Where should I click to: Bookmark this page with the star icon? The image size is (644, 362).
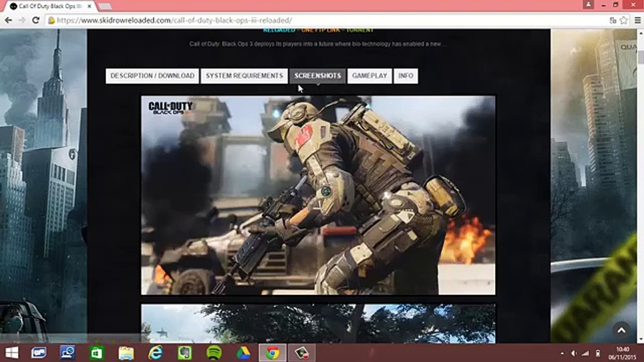pyautogui.click(x=624, y=20)
